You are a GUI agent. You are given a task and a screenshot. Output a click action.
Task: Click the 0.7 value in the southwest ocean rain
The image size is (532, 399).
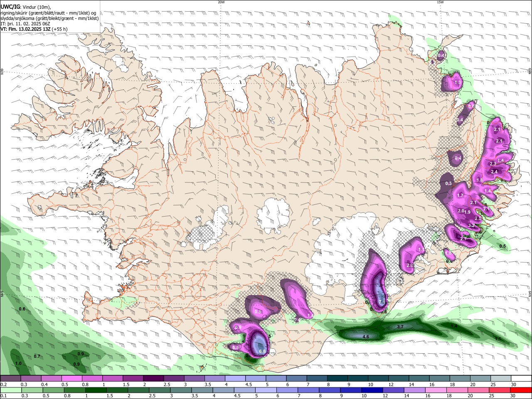(x=37, y=356)
